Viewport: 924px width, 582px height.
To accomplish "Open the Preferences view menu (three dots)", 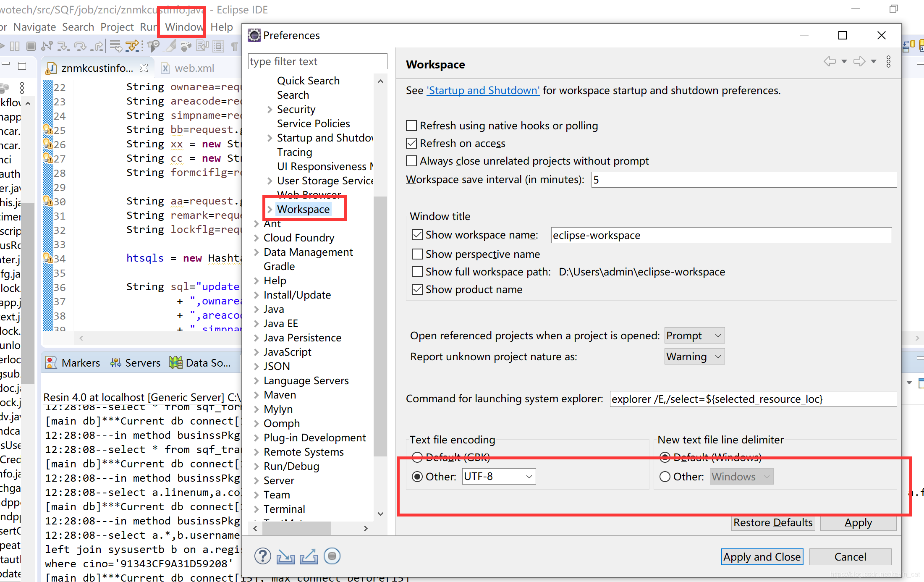I will point(888,62).
